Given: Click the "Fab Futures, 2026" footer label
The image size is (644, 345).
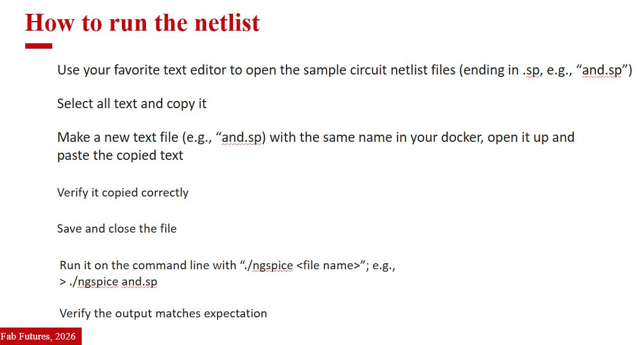Looking at the screenshot, I should [40, 337].
